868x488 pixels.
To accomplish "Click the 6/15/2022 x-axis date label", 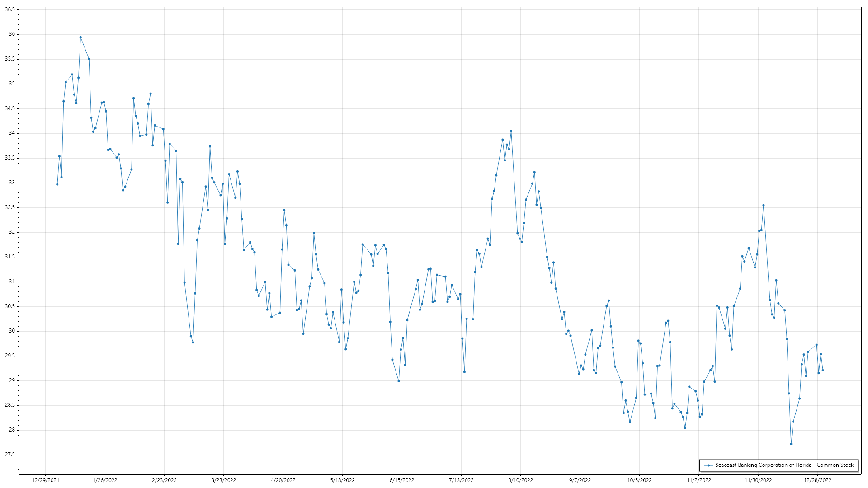I will point(402,480).
